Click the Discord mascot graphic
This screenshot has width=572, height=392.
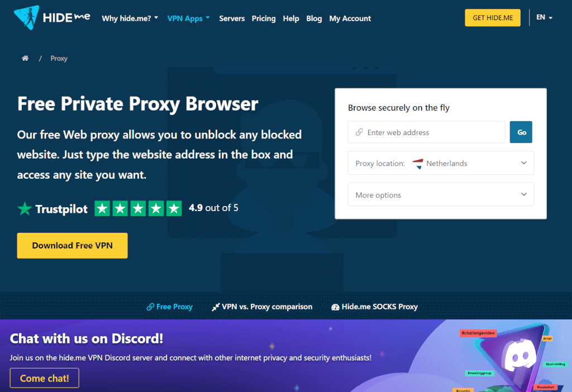pyautogui.click(x=521, y=355)
